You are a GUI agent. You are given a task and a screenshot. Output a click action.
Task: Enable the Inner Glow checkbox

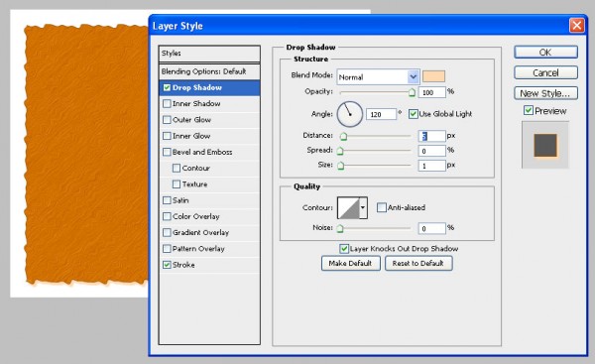167,136
